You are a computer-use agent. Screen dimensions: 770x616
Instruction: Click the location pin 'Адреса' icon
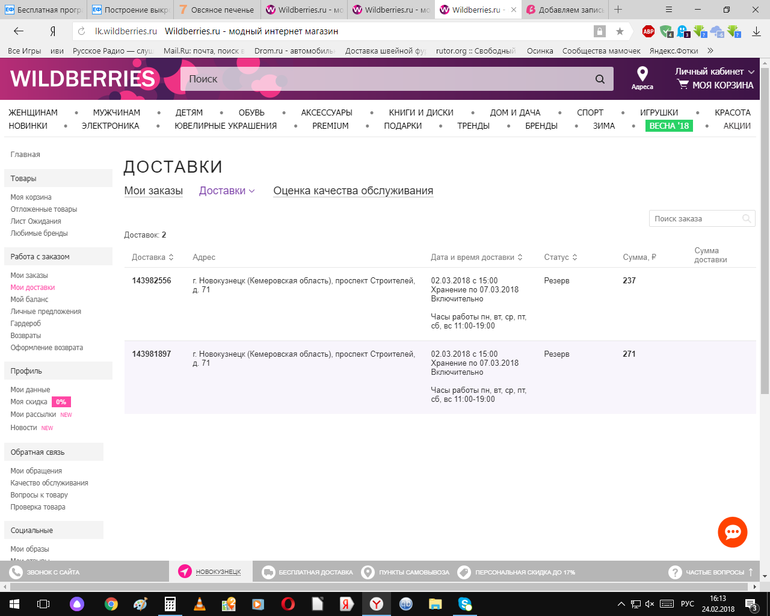point(642,74)
